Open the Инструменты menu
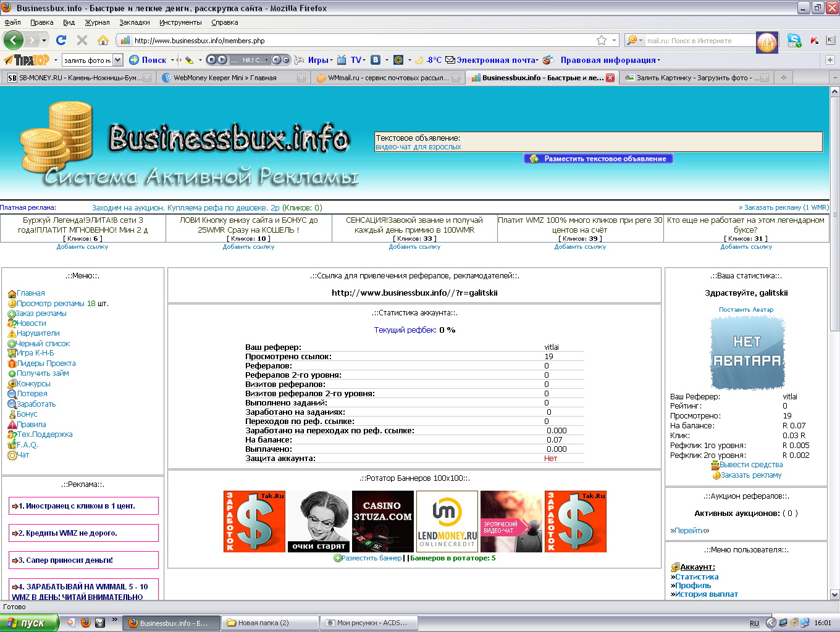 coord(180,22)
